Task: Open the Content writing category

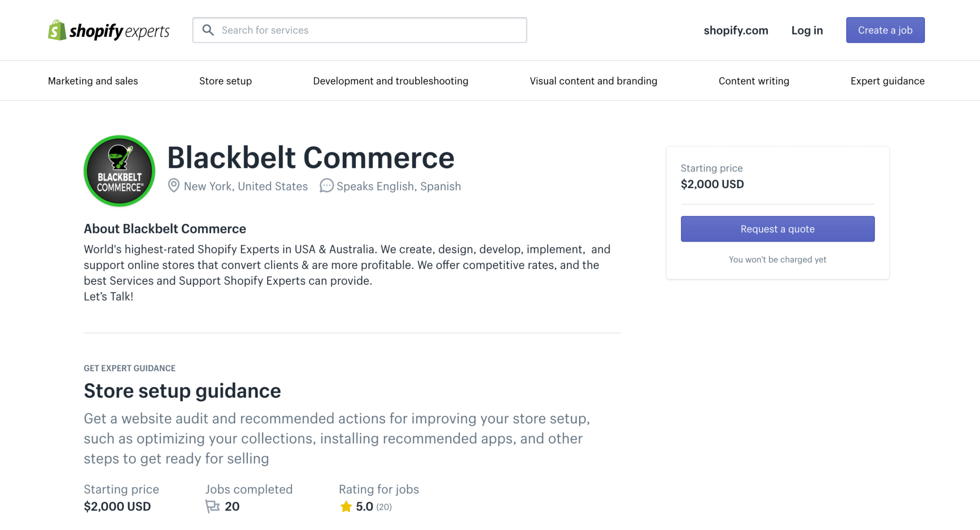Action: pos(753,80)
